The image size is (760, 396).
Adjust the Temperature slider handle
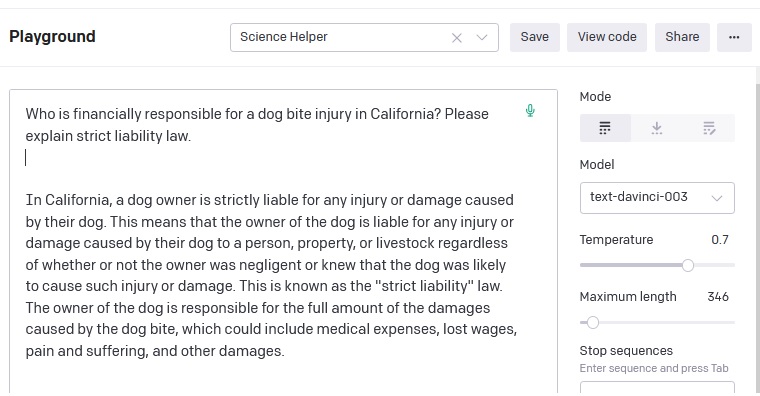tap(688, 265)
